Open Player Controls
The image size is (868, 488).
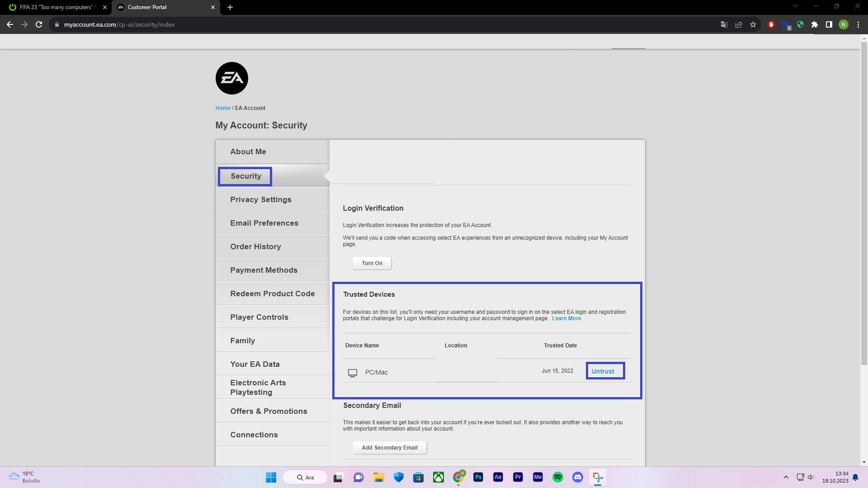[x=273, y=317]
